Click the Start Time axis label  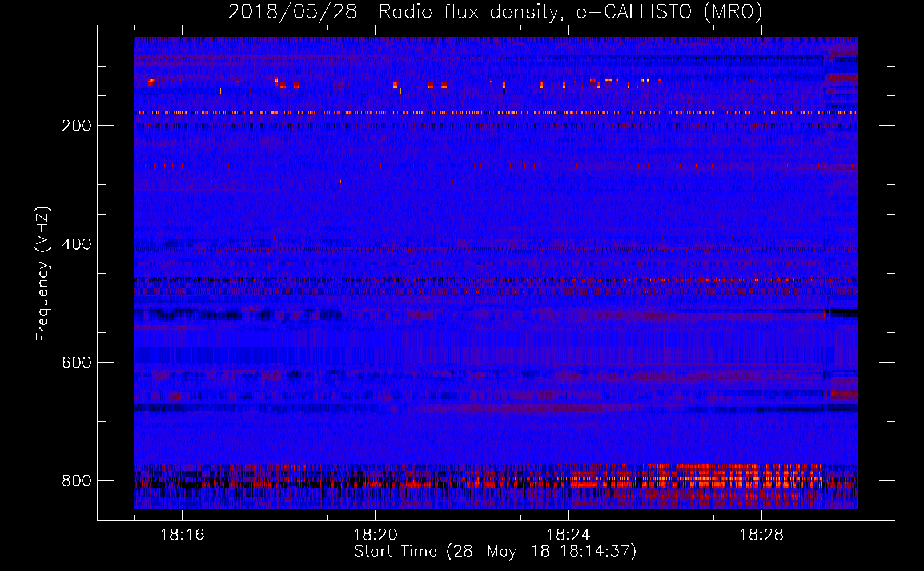tap(495, 552)
